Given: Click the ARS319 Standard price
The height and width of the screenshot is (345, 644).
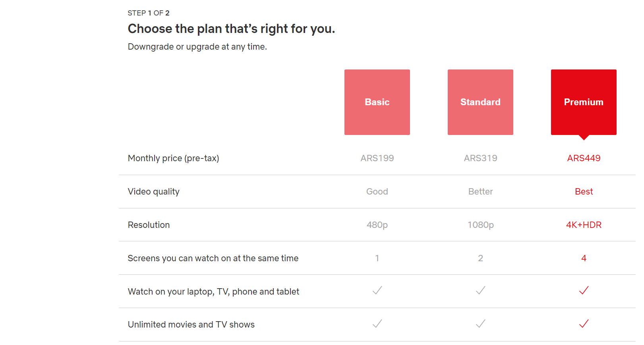Looking at the screenshot, I should pos(480,158).
